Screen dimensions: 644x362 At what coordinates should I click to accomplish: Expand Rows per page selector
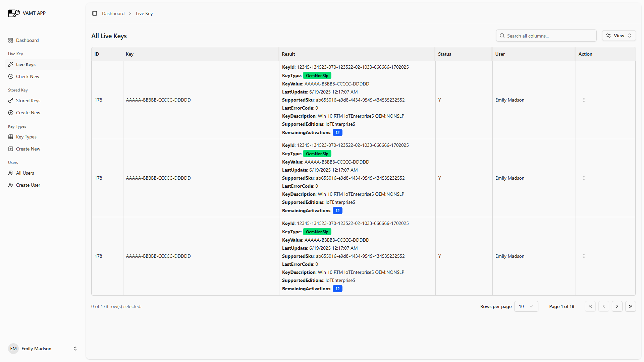coord(526,306)
